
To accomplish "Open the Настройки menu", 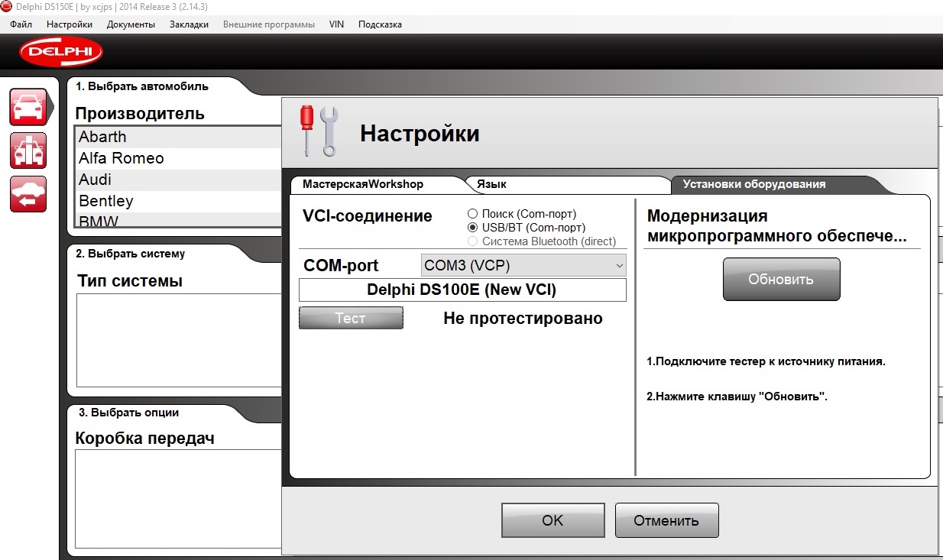I will (69, 24).
